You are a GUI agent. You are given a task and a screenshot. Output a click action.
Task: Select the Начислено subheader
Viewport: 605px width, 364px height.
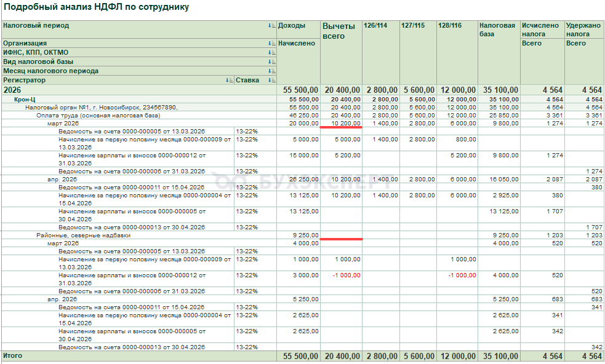click(x=298, y=61)
